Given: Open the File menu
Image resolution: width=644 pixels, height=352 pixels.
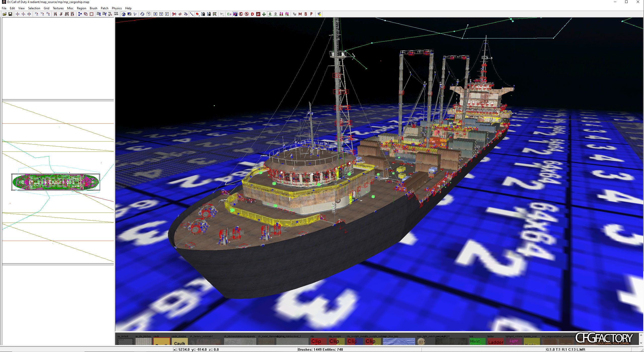Looking at the screenshot, I should pos(4,8).
